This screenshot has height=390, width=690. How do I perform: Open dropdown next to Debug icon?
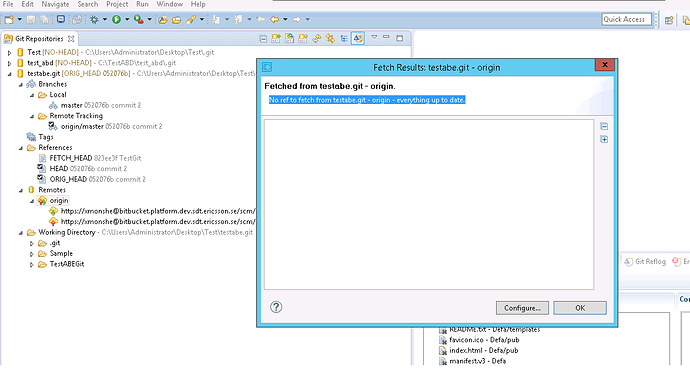pyautogui.click(x=104, y=19)
